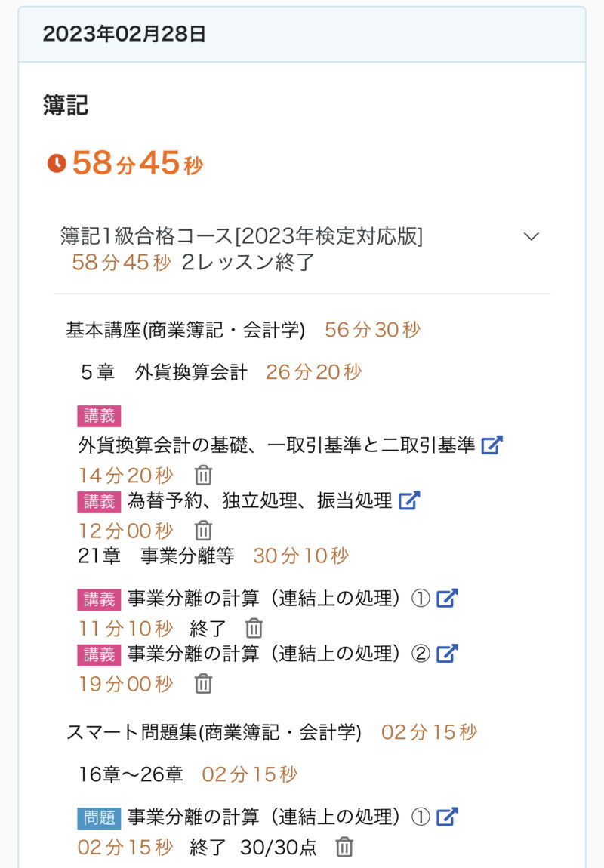Open external link for 事業分離の計算 lecture ②
The height and width of the screenshot is (868, 604).
[448, 653]
